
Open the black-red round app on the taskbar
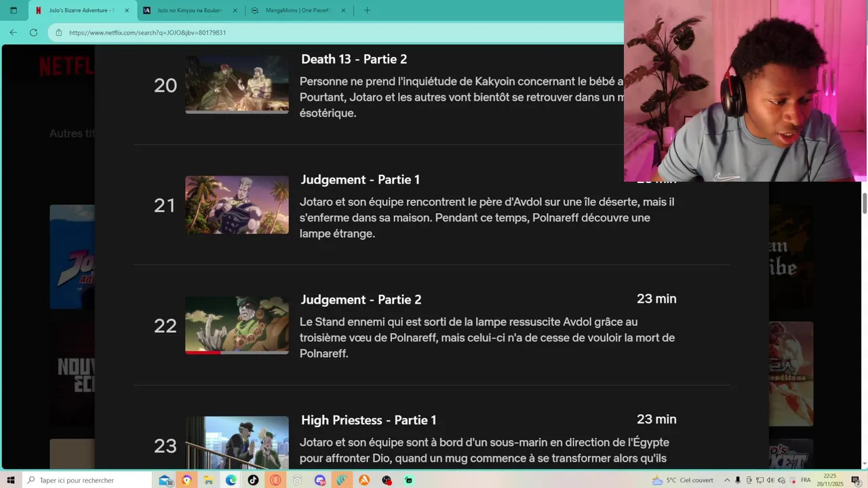coord(387,480)
